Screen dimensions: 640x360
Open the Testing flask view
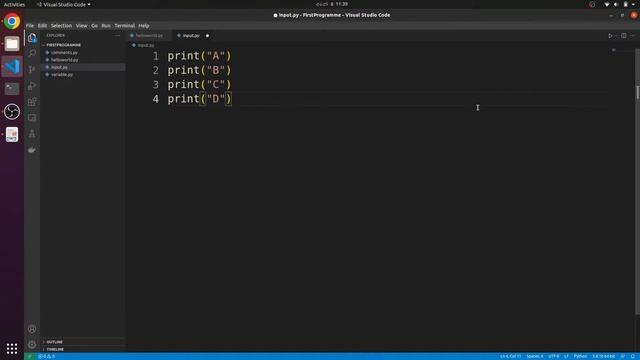32,134
